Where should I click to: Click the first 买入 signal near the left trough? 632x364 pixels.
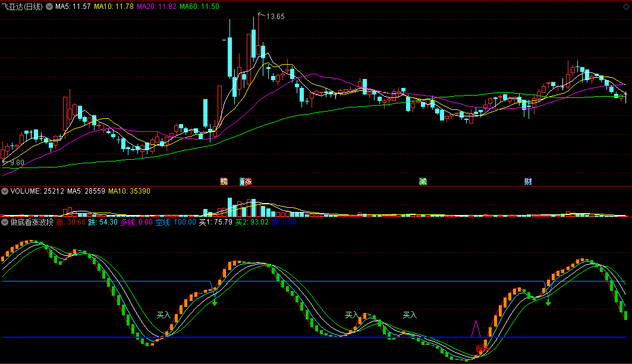(163, 315)
